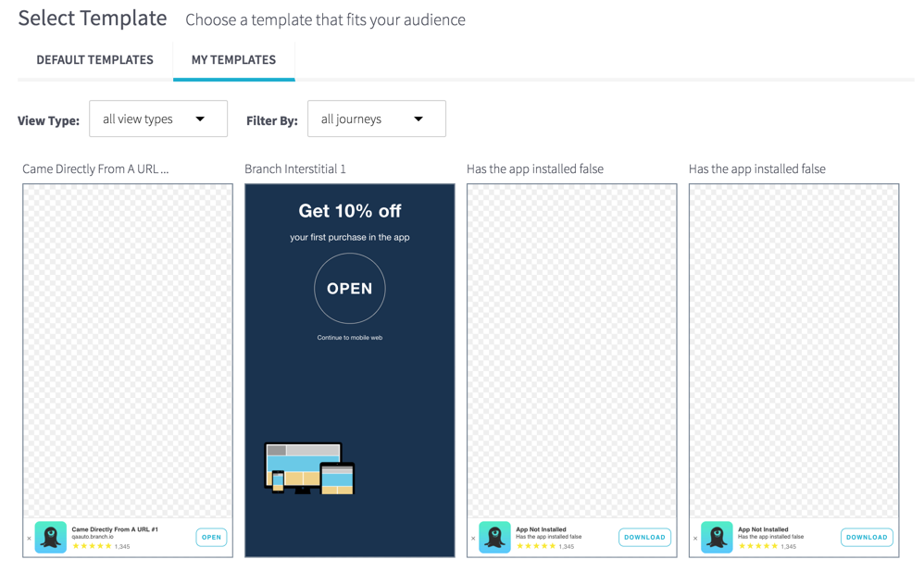Click the octopus app icon in the Came Directly From A URL banner
This screenshot has width=924, height=572.
pyautogui.click(x=50, y=537)
